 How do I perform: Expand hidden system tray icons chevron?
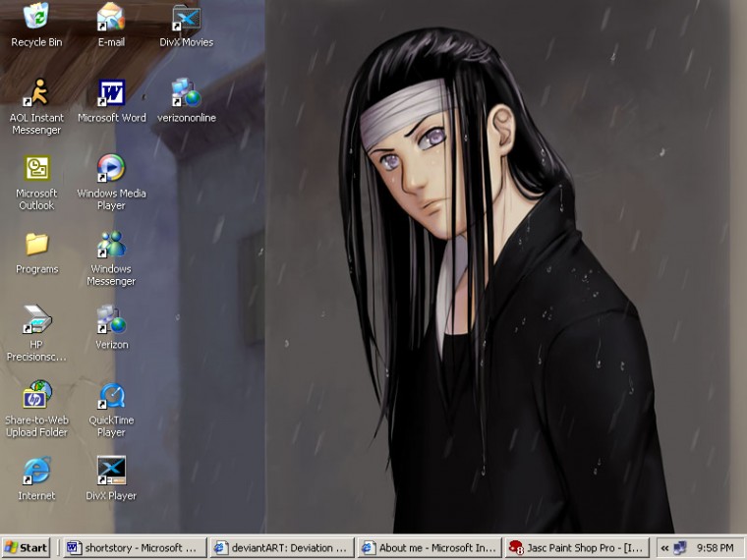coord(664,548)
